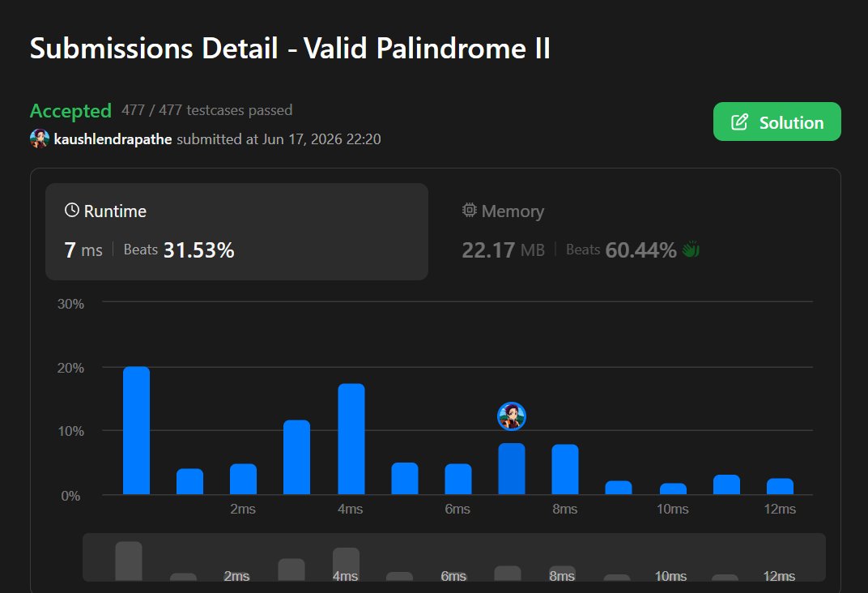
Task: Click the bar above 12ms label
Action: point(780,486)
